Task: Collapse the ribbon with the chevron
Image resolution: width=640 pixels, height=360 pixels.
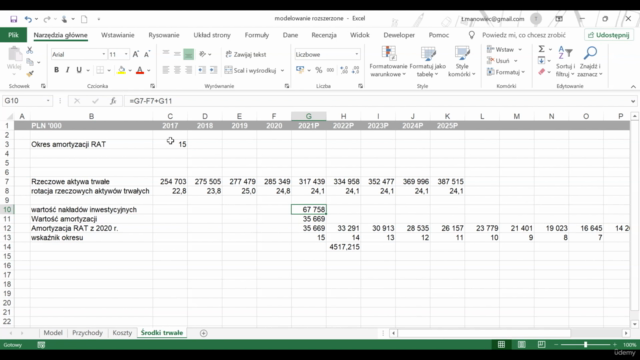Action: coord(633,87)
